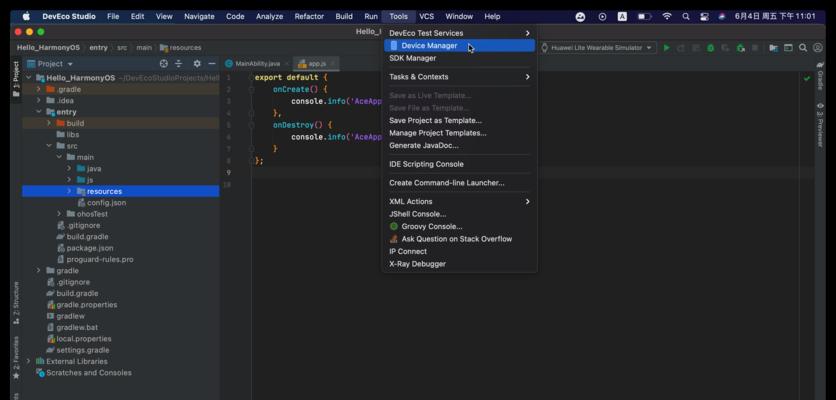836x400 pixels.
Task: Click the green Debug bug icon
Action: point(711,48)
